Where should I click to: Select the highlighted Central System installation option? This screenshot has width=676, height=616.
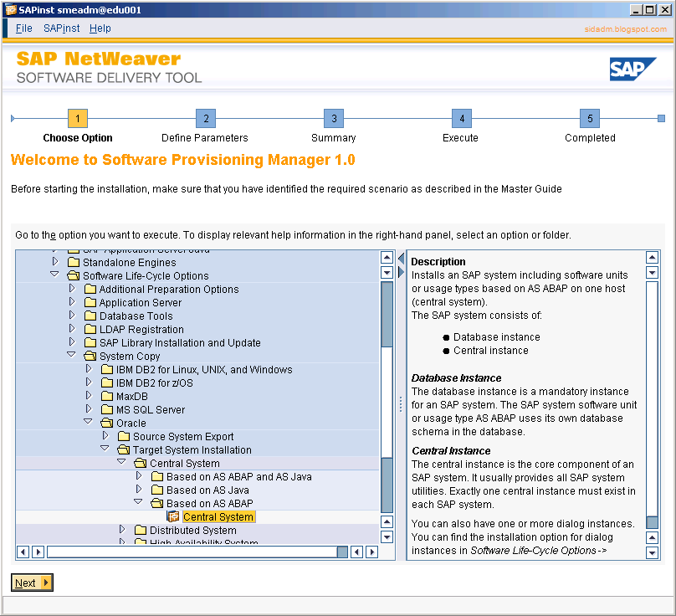(x=218, y=516)
